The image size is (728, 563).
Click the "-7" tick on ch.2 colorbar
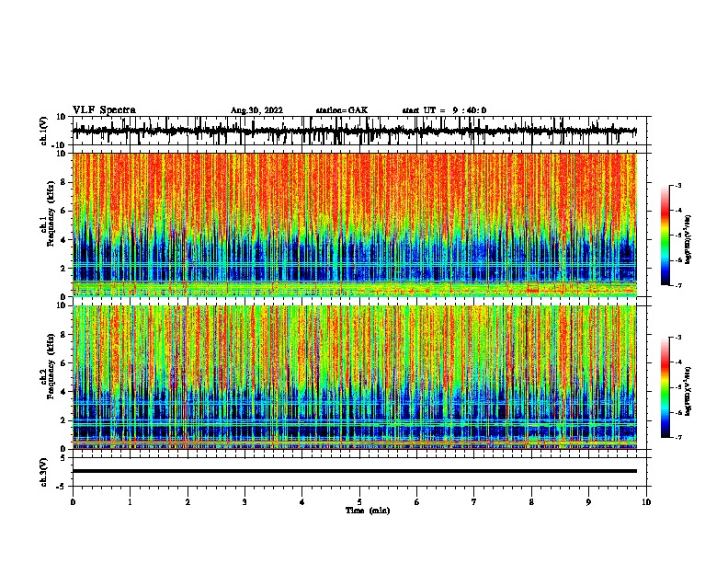coord(677,437)
